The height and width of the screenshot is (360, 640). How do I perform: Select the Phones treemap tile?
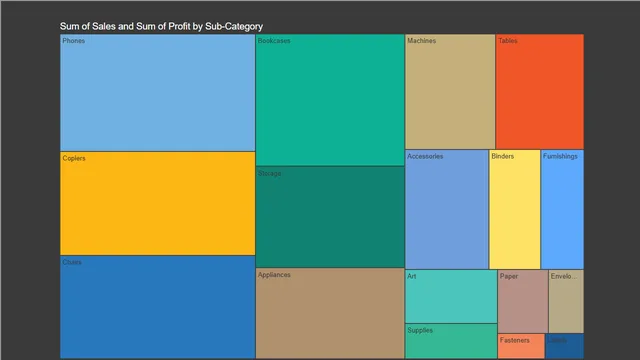158,93
